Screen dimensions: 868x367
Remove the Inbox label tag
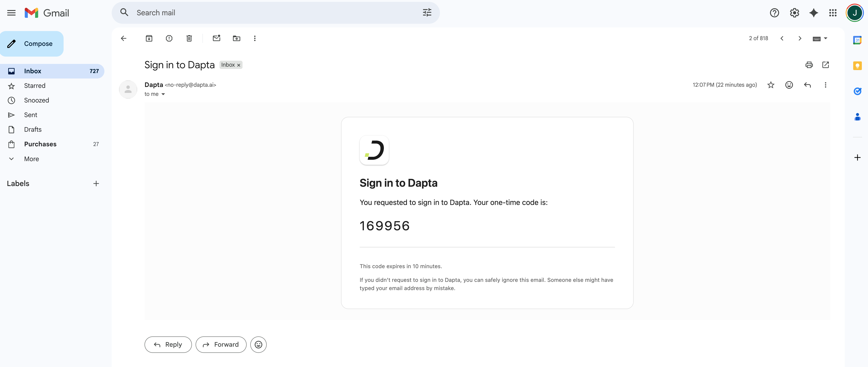pos(239,65)
